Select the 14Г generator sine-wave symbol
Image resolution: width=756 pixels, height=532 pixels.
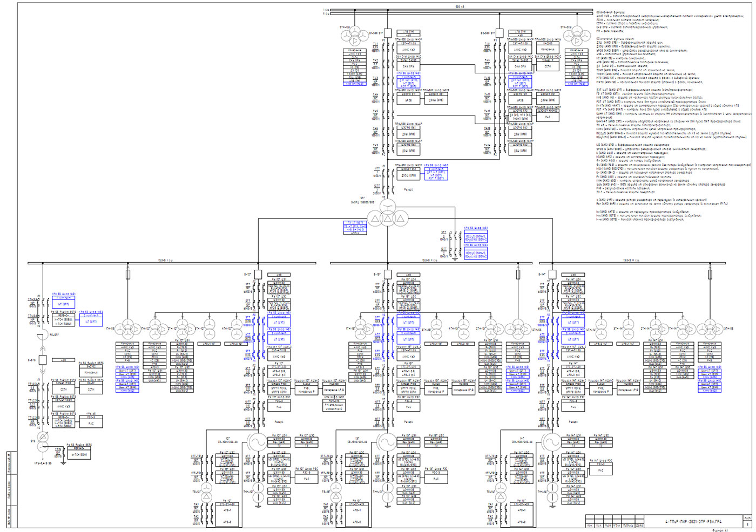click(x=552, y=442)
